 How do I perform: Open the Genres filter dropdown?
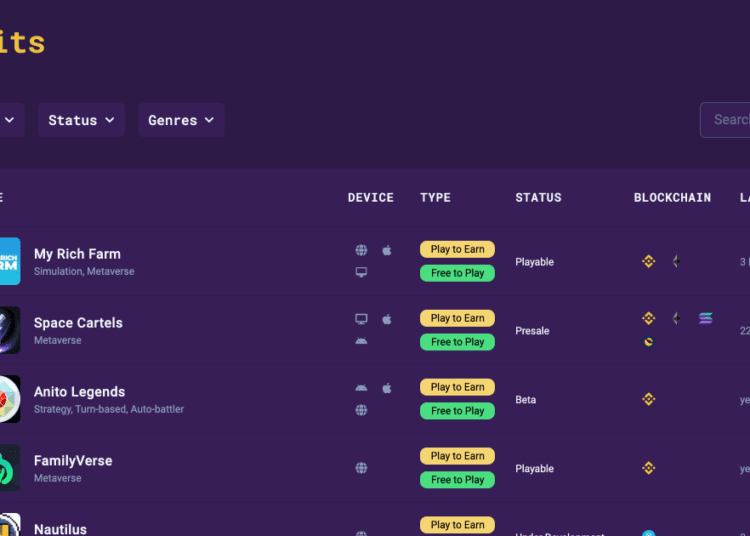pyautogui.click(x=181, y=120)
